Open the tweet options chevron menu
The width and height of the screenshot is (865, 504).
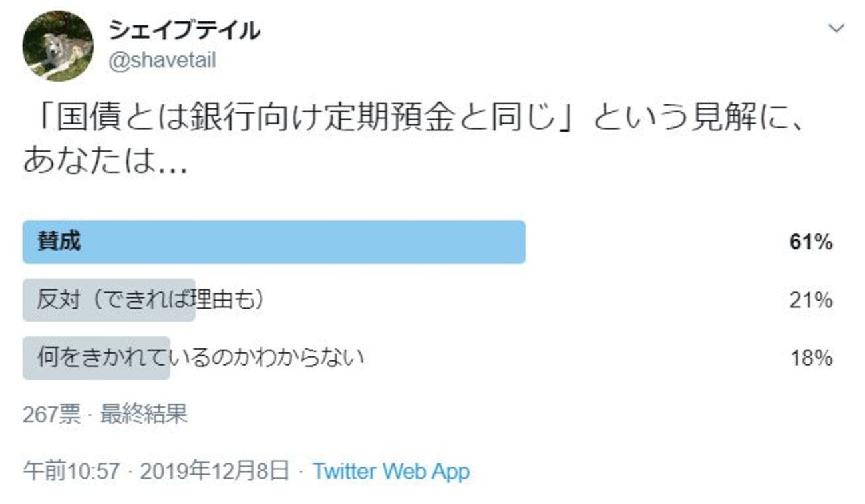pos(836,29)
